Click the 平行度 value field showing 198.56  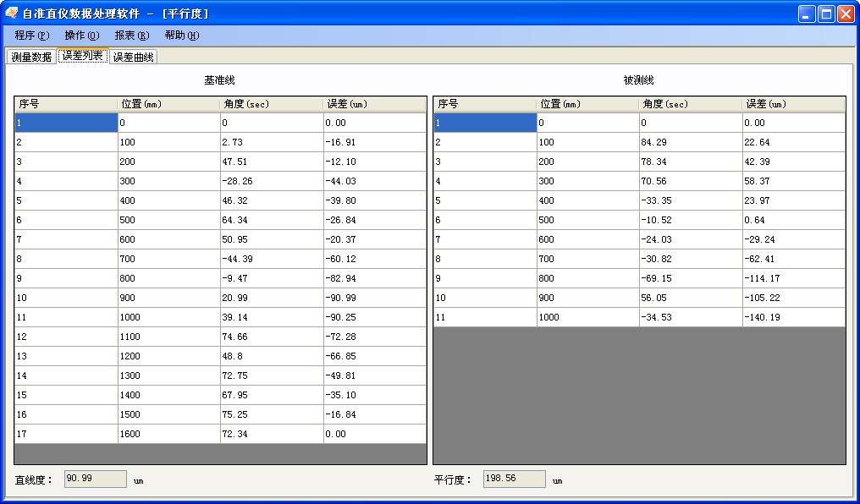click(512, 479)
